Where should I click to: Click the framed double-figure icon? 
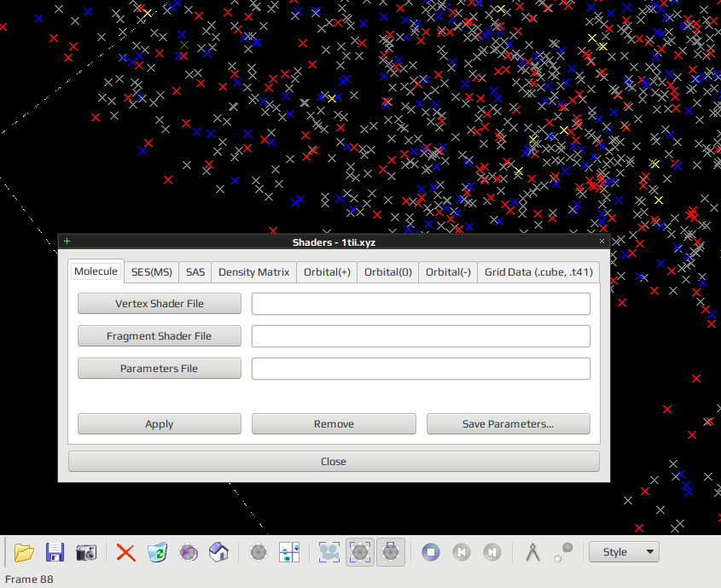tap(329, 552)
